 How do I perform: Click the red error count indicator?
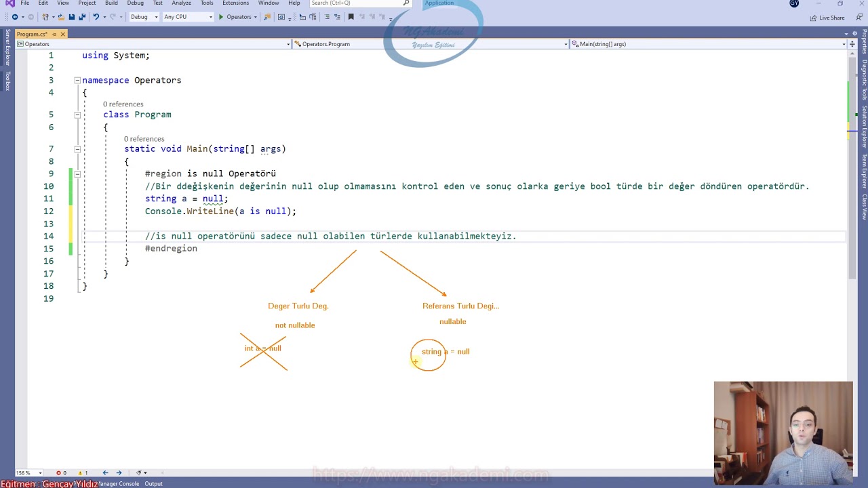(x=61, y=473)
